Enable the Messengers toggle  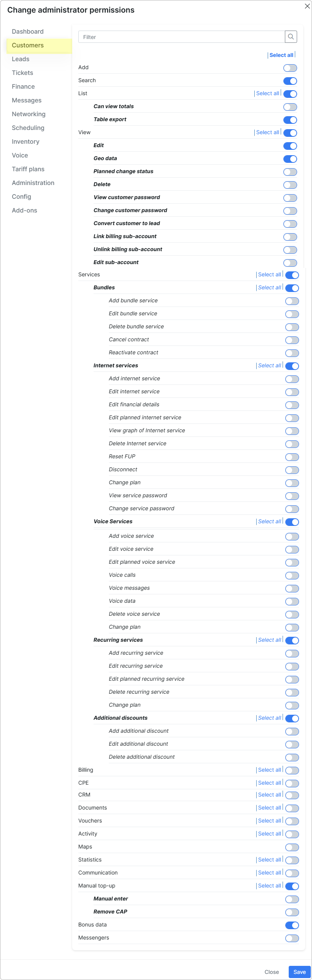292,938
